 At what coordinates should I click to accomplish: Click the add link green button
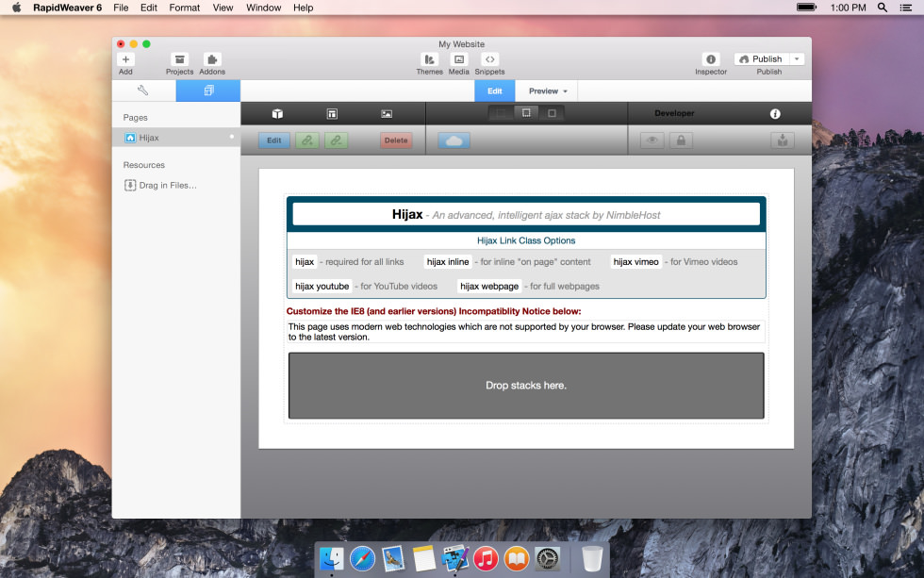click(x=307, y=140)
